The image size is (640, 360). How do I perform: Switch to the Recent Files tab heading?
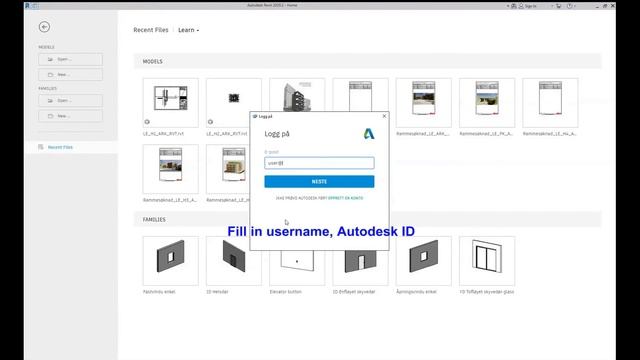click(151, 30)
